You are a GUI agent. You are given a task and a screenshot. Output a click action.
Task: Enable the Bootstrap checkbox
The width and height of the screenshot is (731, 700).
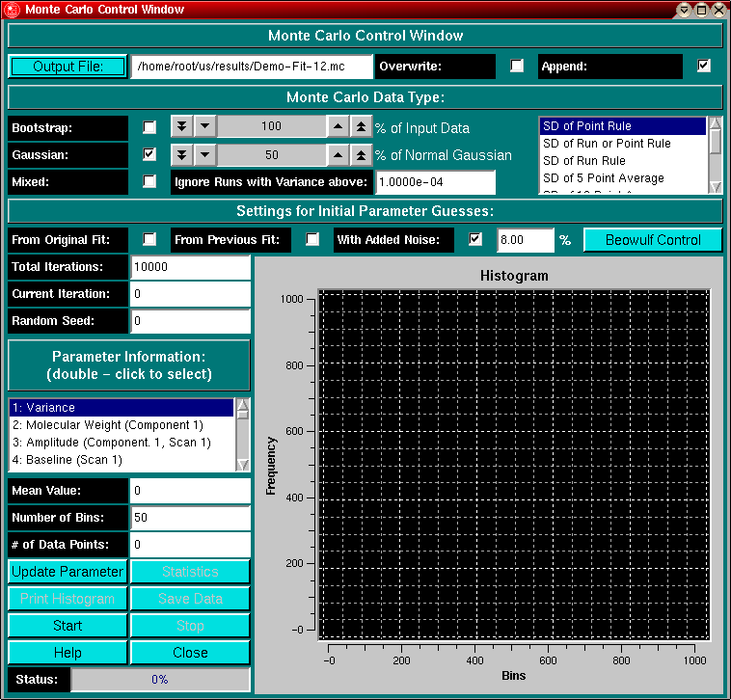click(149, 127)
